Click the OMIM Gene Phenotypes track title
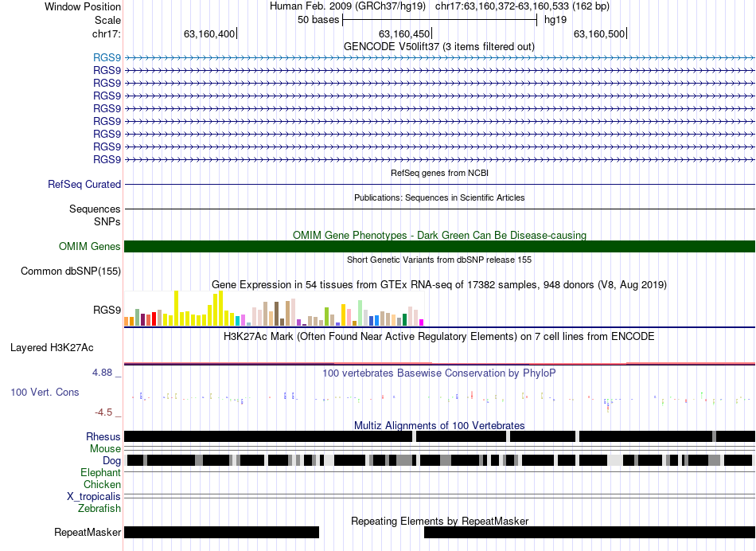The width and height of the screenshot is (756, 551). (x=439, y=235)
